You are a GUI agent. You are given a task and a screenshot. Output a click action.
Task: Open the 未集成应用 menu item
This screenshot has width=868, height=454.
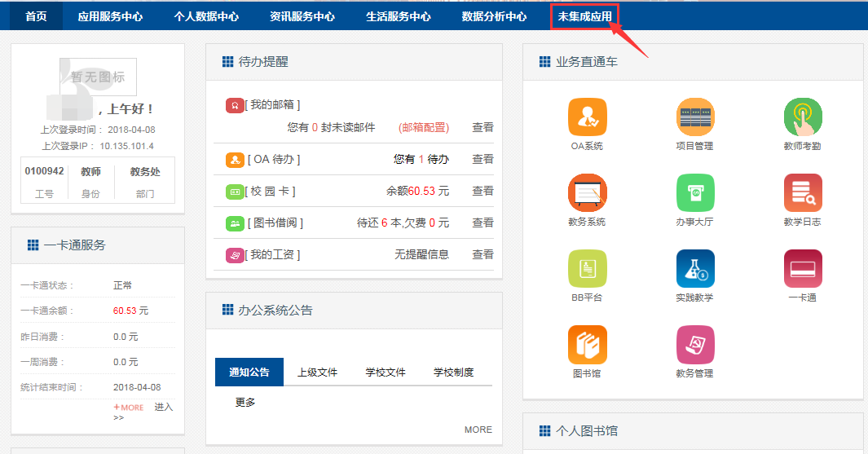click(x=584, y=16)
